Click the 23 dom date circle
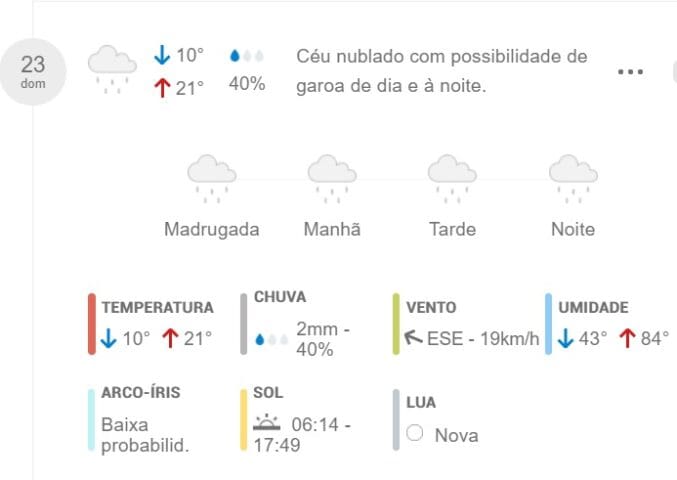The height and width of the screenshot is (480, 677). click(x=33, y=72)
